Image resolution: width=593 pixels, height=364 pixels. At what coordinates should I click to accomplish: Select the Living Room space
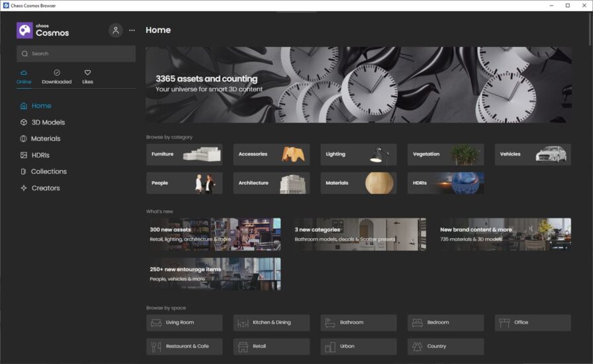coord(184,323)
